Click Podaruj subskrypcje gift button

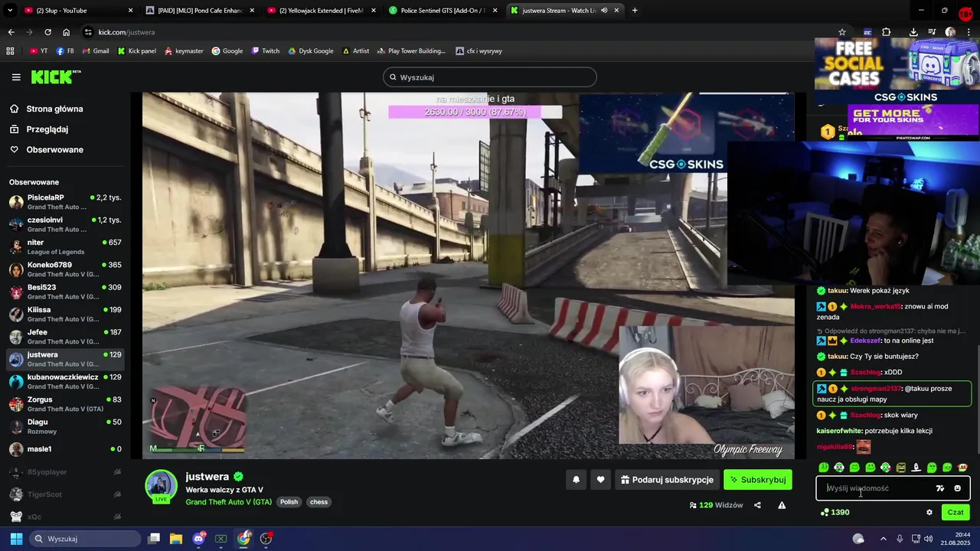(667, 480)
